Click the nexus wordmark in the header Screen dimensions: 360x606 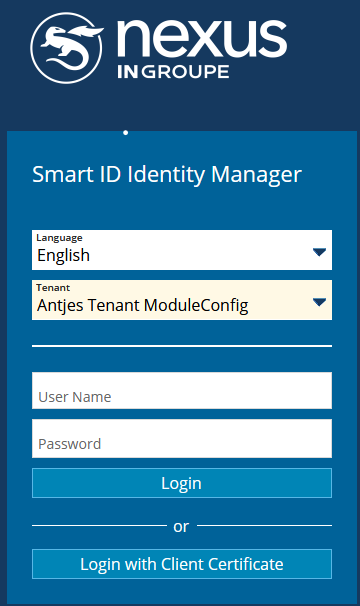(201, 39)
